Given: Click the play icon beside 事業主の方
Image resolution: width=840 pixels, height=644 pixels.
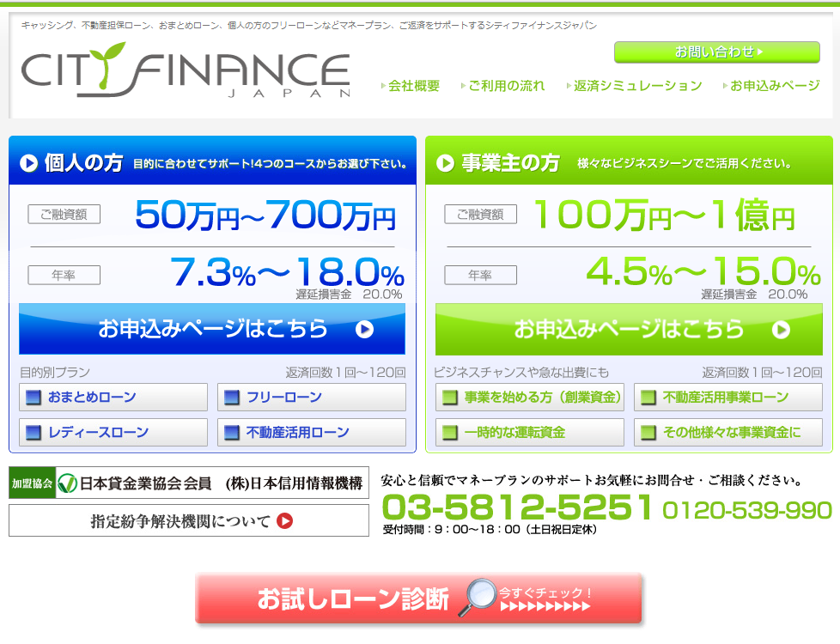Looking at the screenshot, I should 445,163.
